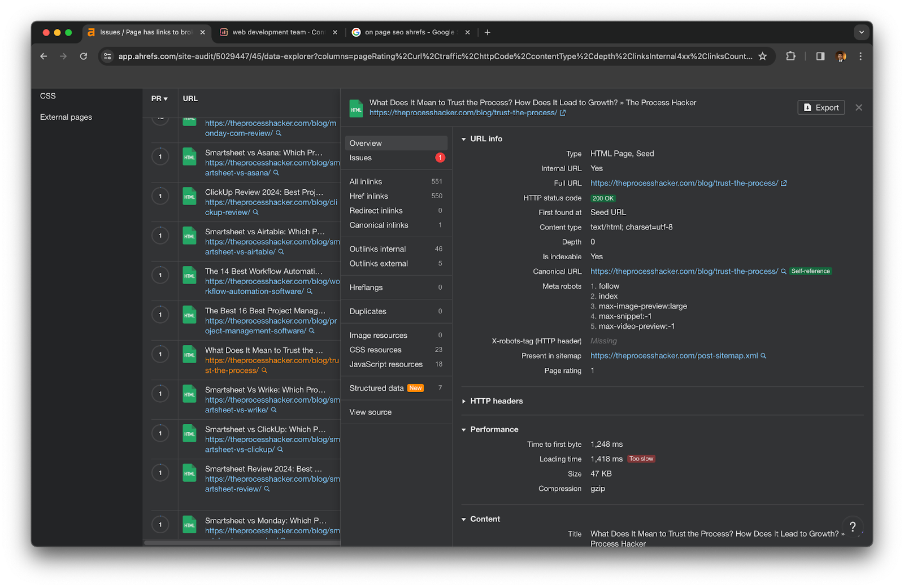Open help question mark button
This screenshot has height=588, width=904.
tap(853, 527)
